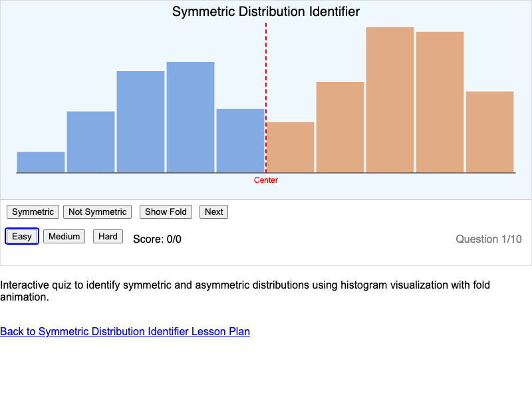The width and height of the screenshot is (532, 399).
Task: Enable Hard difficulty mode
Action: pyautogui.click(x=108, y=236)
